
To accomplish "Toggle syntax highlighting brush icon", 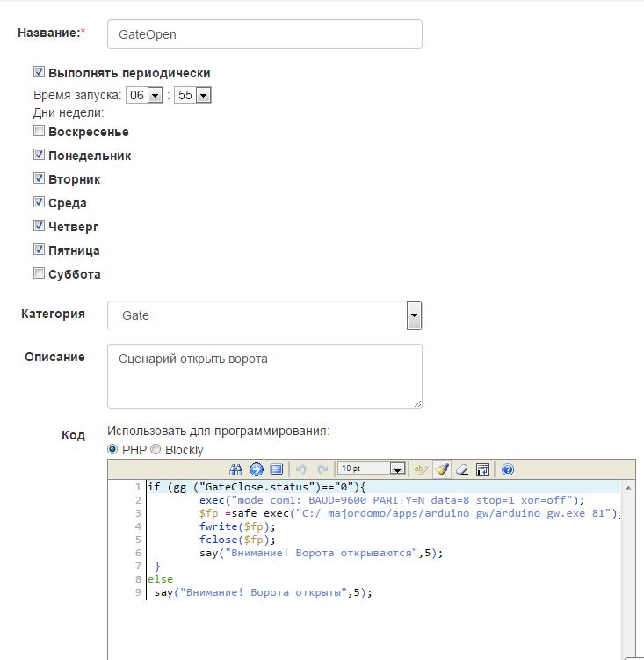I will point(442,469).
